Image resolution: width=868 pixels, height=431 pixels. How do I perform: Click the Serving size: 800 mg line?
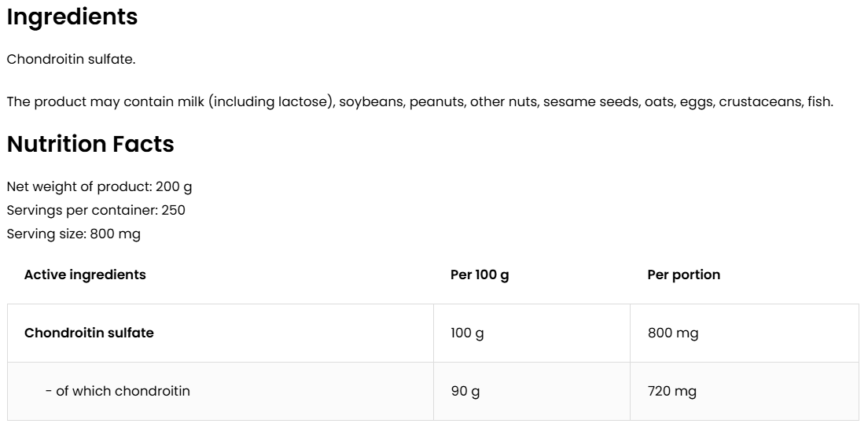(x=74, y=234)
